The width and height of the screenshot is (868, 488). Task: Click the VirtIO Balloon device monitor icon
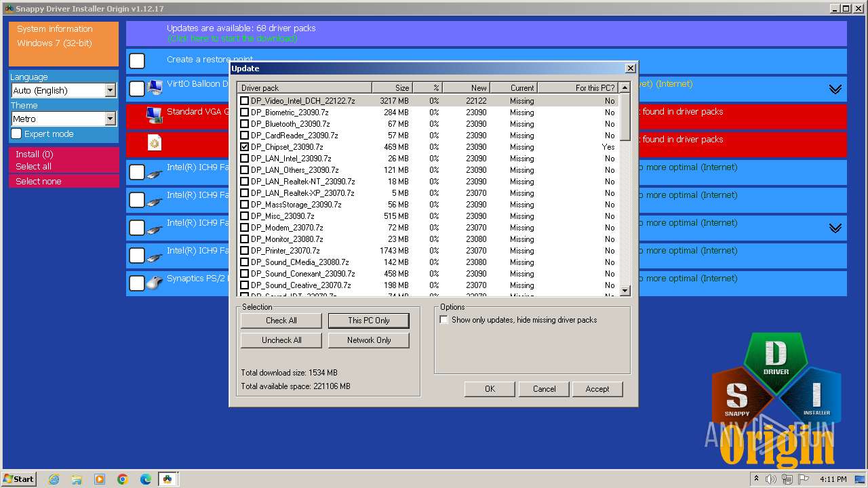[155, 88]
